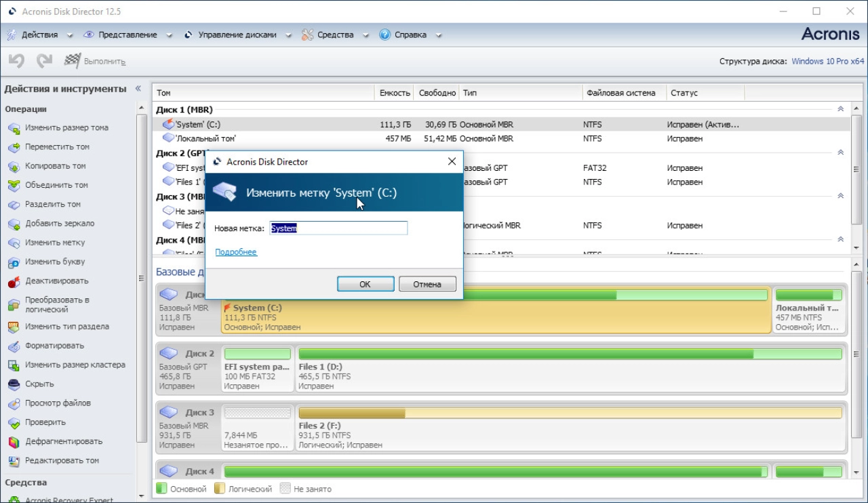Close the Acronis Disk Director dialog
Screen dimensions: 868x503
click(x=452, y=161)
